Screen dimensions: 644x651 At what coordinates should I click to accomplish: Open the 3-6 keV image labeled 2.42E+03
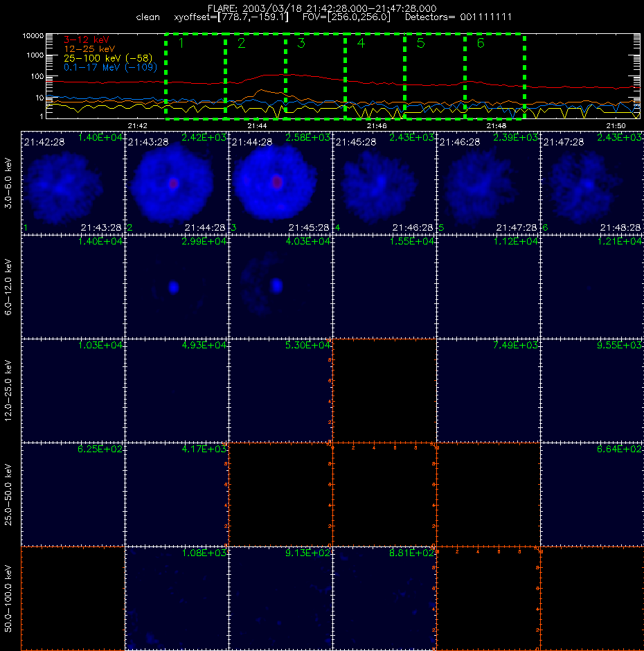(x=177, y=183)
